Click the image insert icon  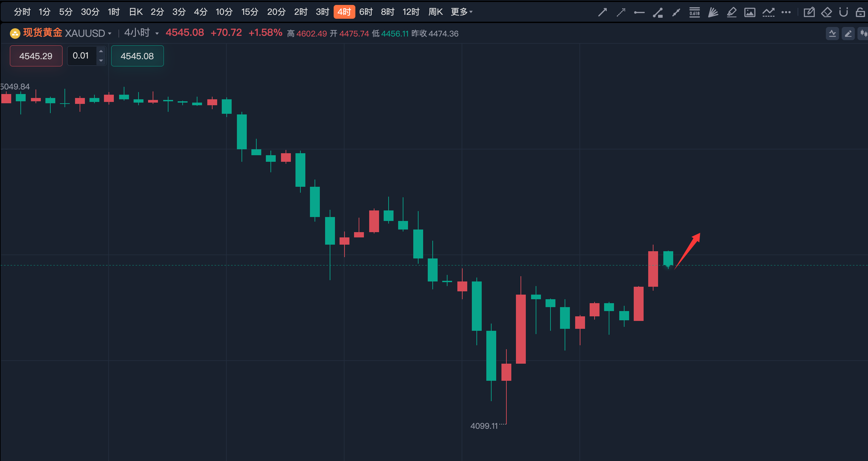pos(750,12)
